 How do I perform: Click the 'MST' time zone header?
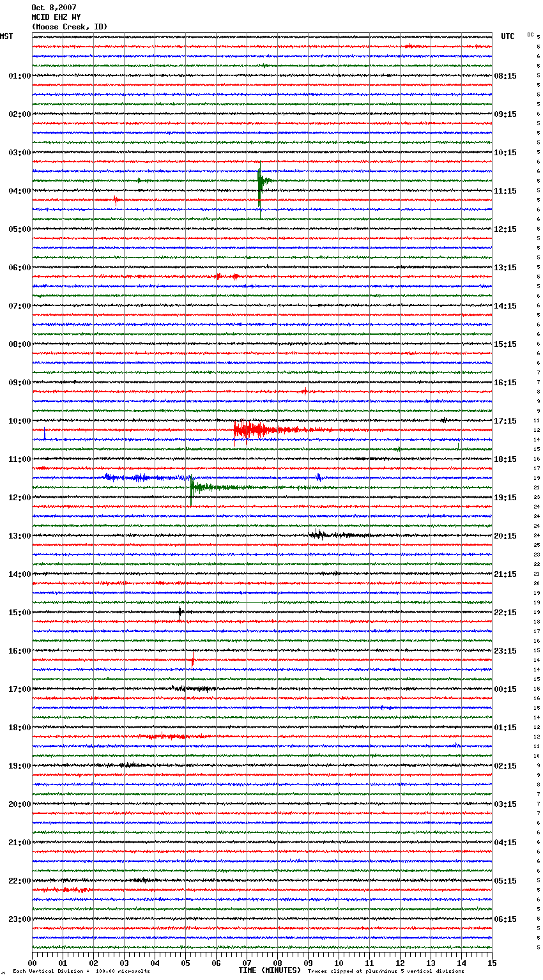[x=6, y=36]
